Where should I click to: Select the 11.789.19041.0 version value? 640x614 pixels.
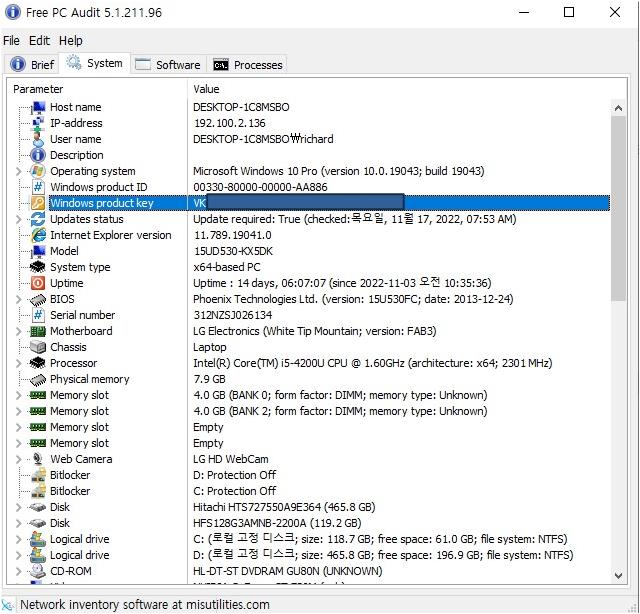[x=233, y=235]
